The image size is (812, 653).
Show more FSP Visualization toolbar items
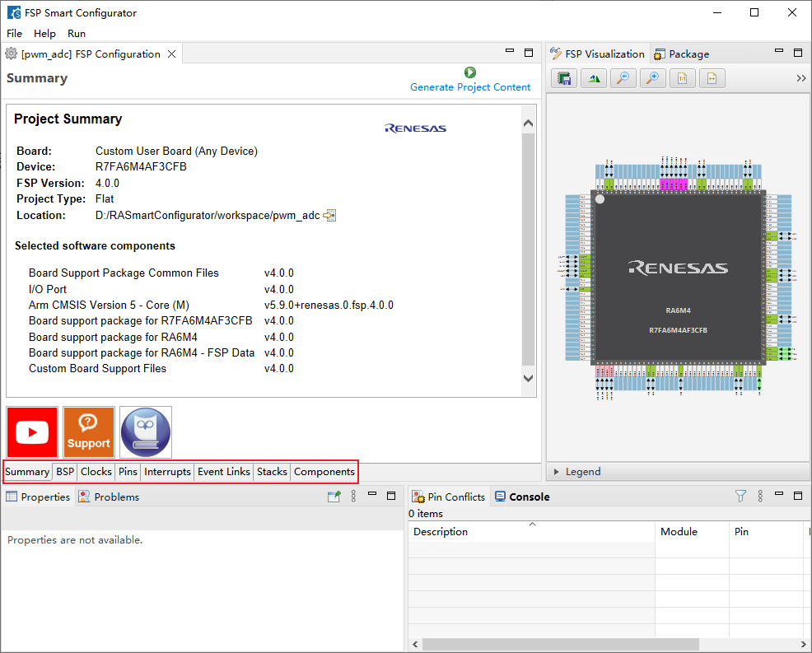pos(801,78)
